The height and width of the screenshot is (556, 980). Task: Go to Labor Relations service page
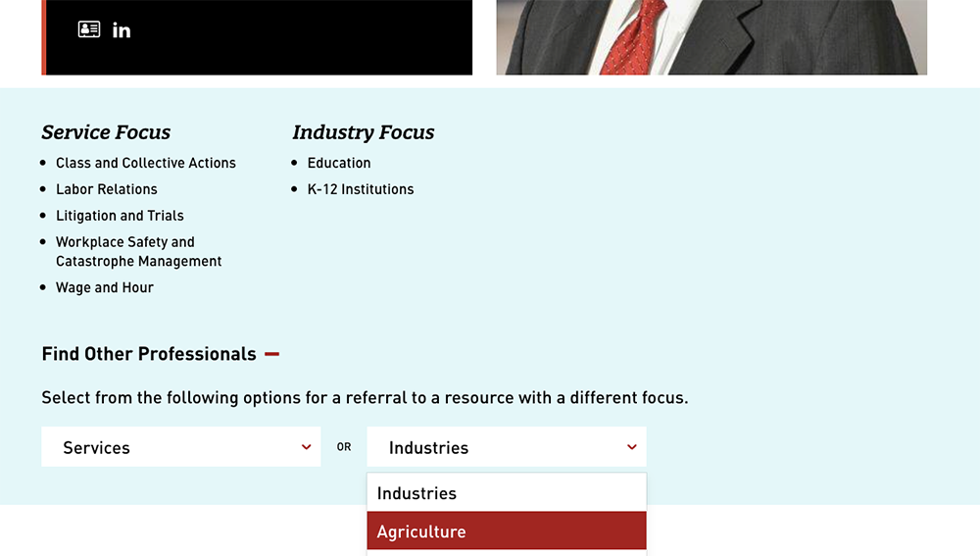pyautogui.click(x=107, y=189)
